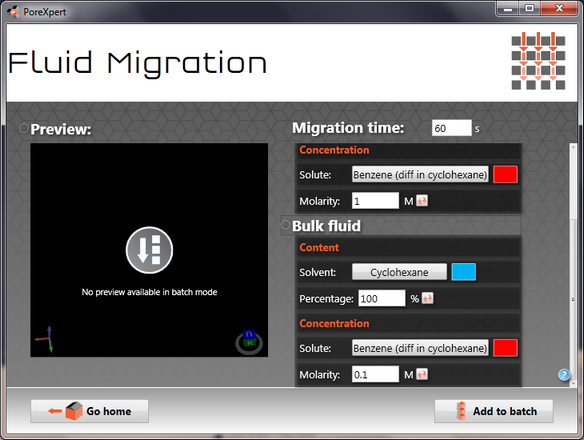
Task: Minimize the PoreXpert window
Action: tap(508, 9)
